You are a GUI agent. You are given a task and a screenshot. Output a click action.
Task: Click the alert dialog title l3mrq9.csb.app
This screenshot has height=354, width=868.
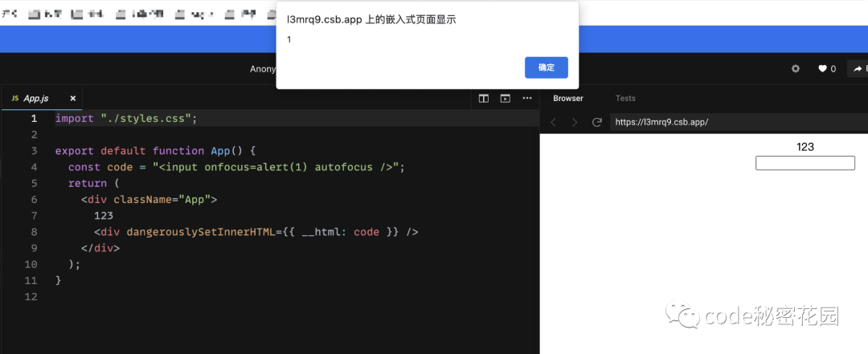tap(371, 20)
